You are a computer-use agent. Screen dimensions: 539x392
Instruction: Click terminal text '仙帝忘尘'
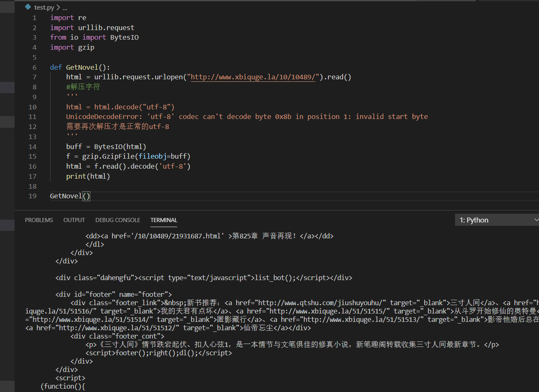(x=259, y=328)
